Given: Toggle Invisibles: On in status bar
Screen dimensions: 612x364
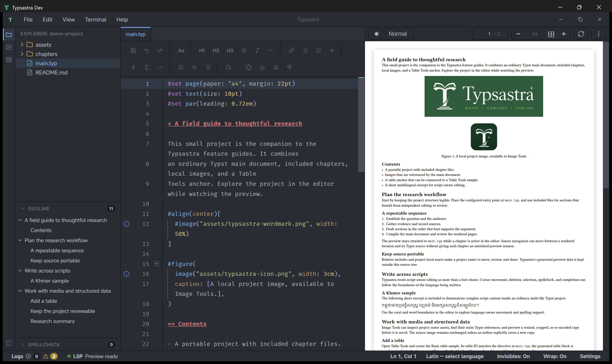Looking at the screenshot, I should (513, 356).
